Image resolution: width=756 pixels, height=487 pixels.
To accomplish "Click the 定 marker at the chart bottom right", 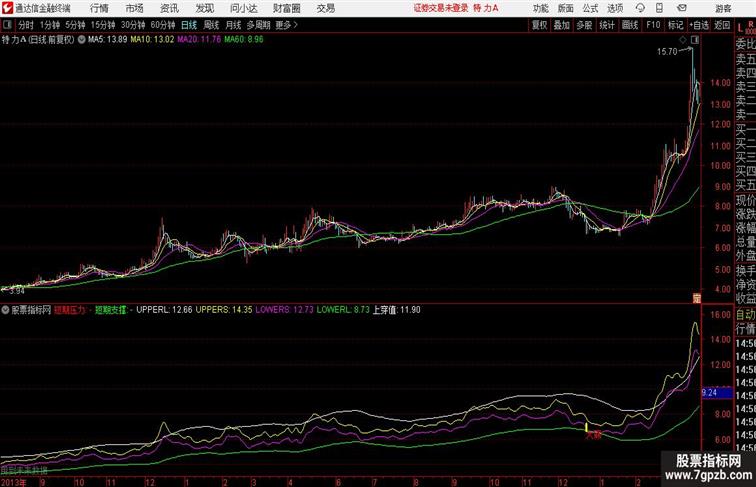I will coord(696,298).
